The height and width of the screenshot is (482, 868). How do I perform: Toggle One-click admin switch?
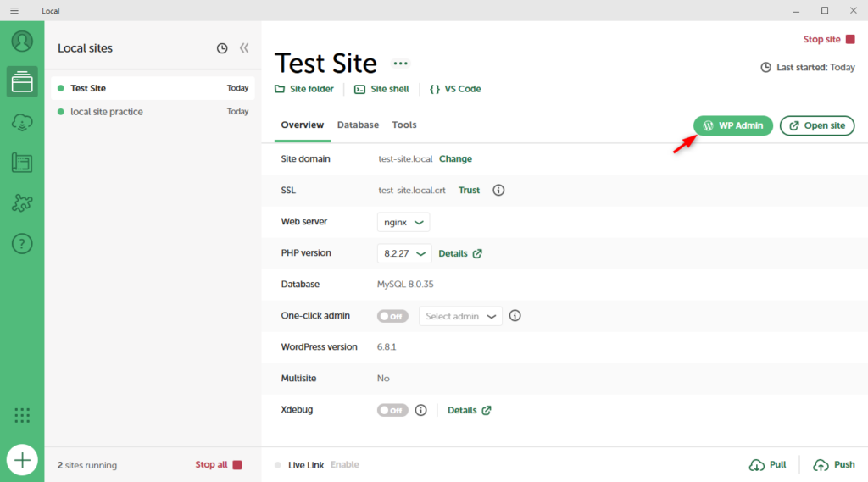click(x=392, y=317)
